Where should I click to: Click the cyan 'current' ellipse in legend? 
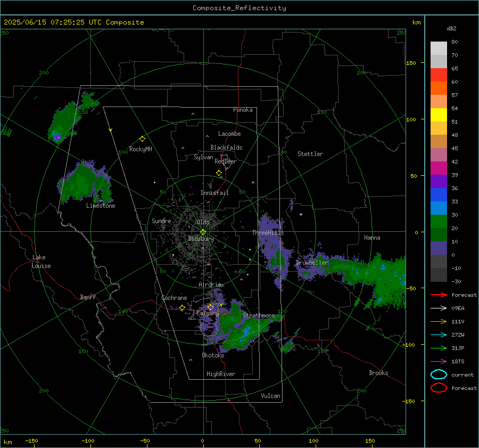coord(439,374)
